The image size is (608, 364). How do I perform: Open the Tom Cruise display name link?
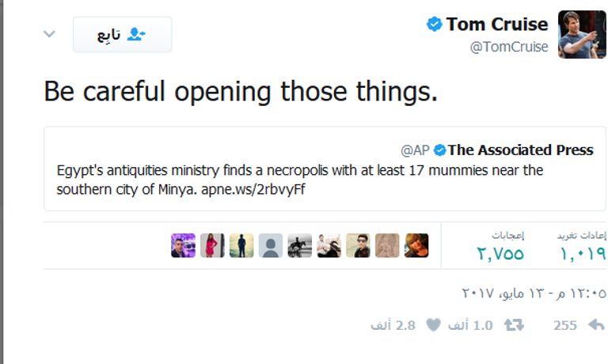point(497,25)
